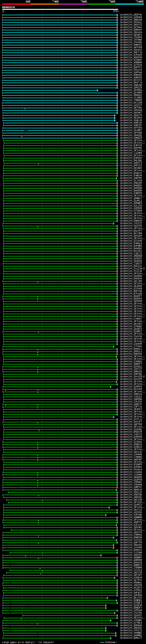This screenshot has height=644, width=146.
Task: Select the UniRef100_Q00325-2 label
Action: (x=132, y=376)
